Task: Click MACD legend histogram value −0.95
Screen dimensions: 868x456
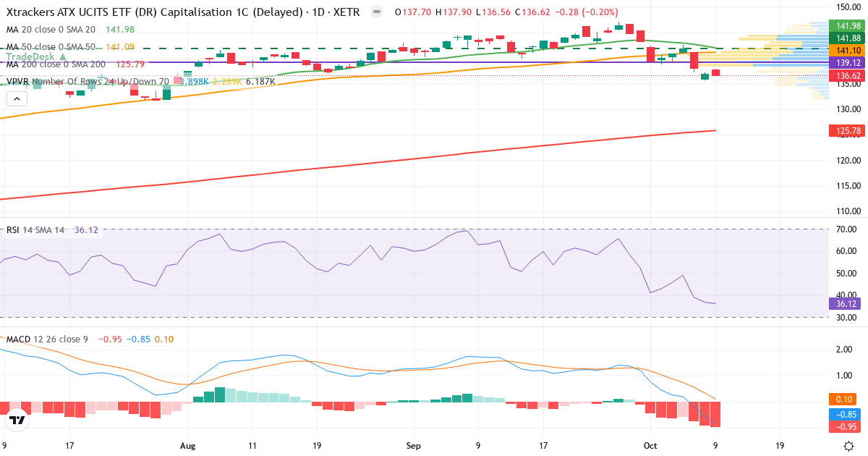Action: click(109, 339)
